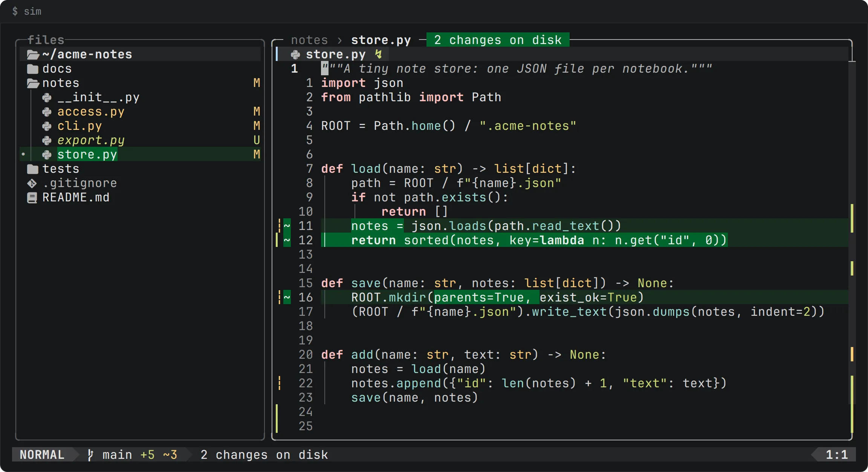This screenshot has height=472, width=868.
Task: Click the '+5' added count in status bar
Action: (x=147, y=455)
